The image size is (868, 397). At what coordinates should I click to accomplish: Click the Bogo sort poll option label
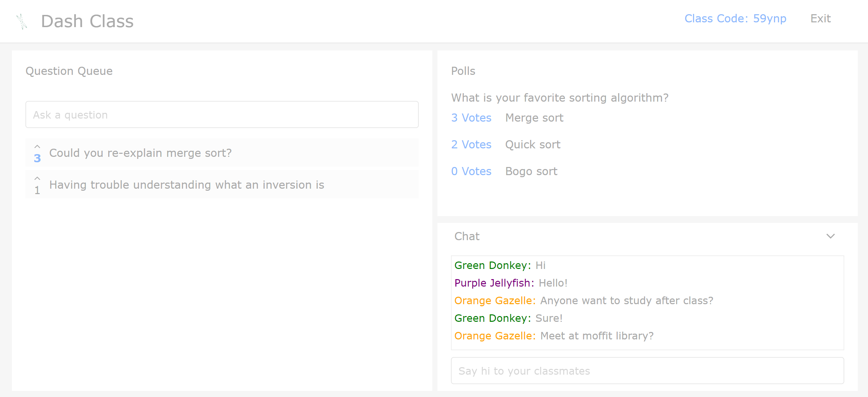tap(531, 171)
